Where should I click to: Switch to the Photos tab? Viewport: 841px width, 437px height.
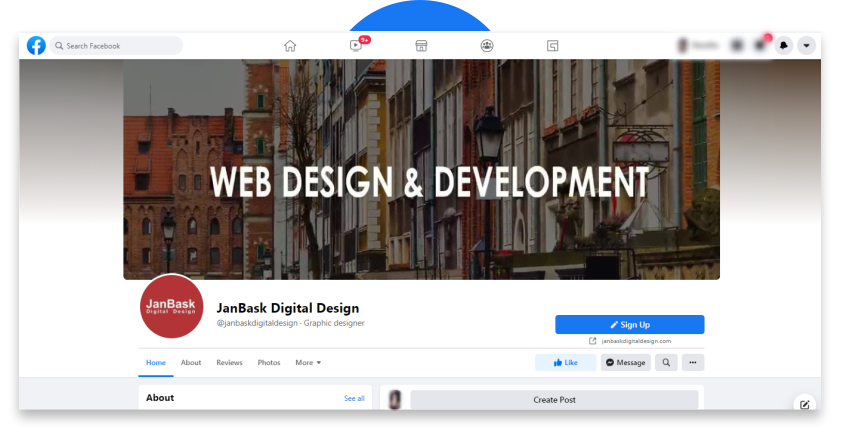[269, 362]
